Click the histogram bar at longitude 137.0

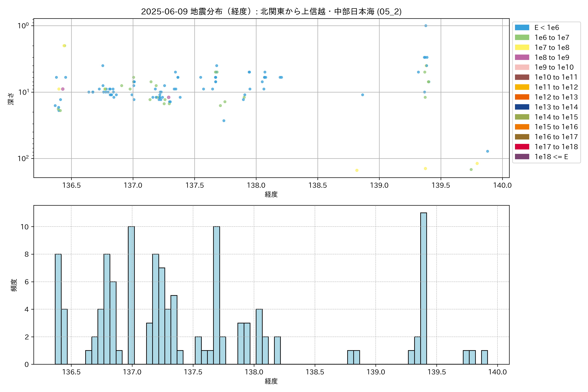click(x=131, y=295)
